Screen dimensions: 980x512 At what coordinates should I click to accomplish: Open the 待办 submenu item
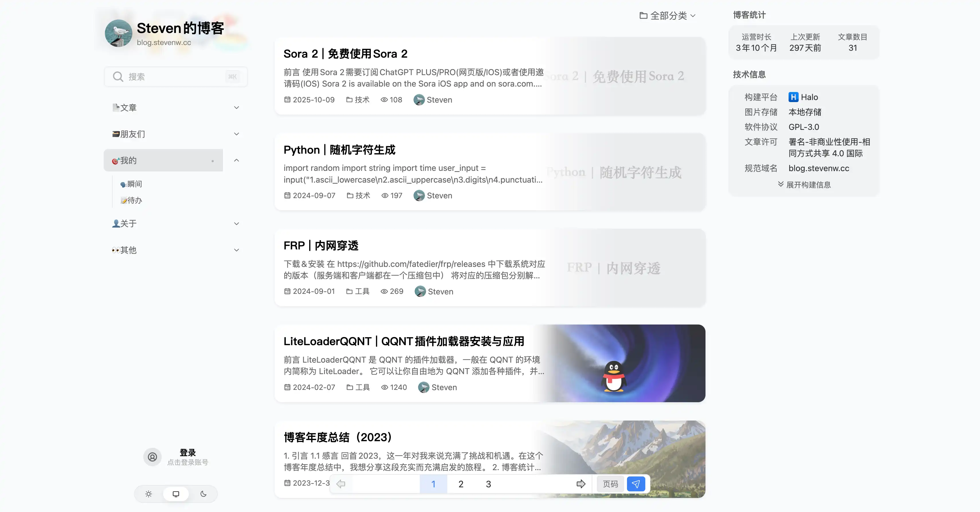tap(131, 200)
